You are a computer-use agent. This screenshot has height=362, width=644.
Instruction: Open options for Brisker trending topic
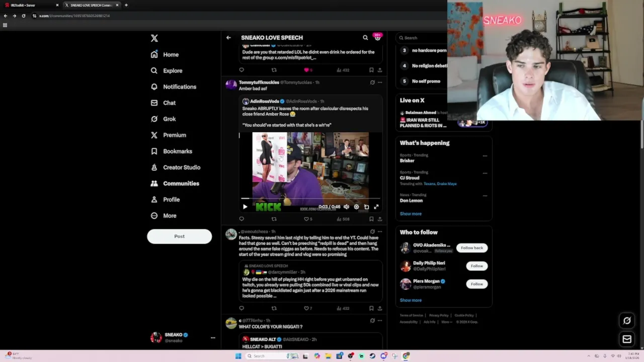[x=485, y=156]
